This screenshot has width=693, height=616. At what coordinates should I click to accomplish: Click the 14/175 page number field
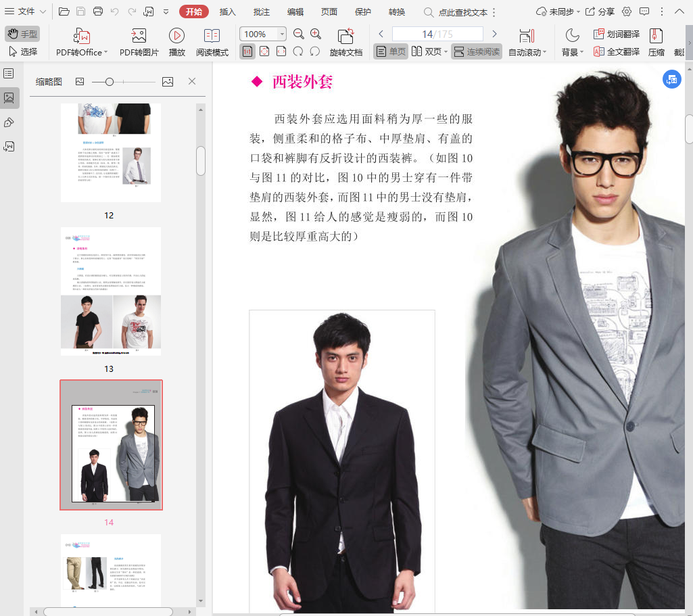tap(437, 34)
